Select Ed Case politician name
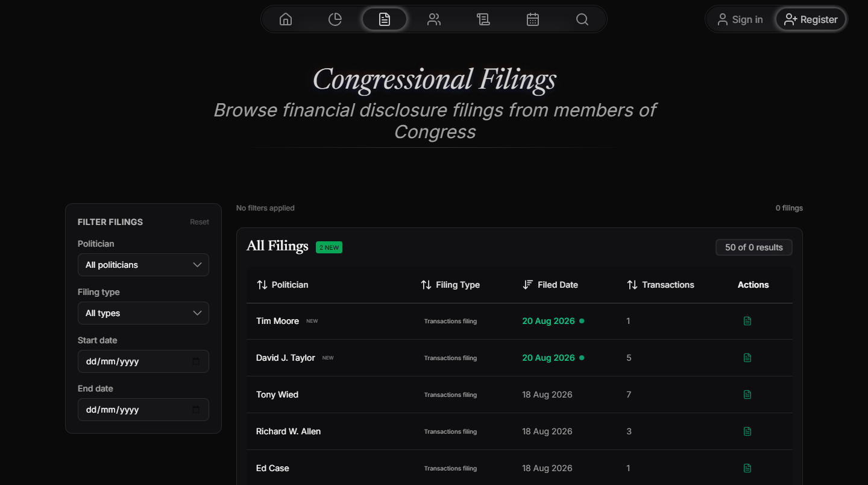Screen dimensions: 868x485 pyautogui.click(x=272, y=468)
